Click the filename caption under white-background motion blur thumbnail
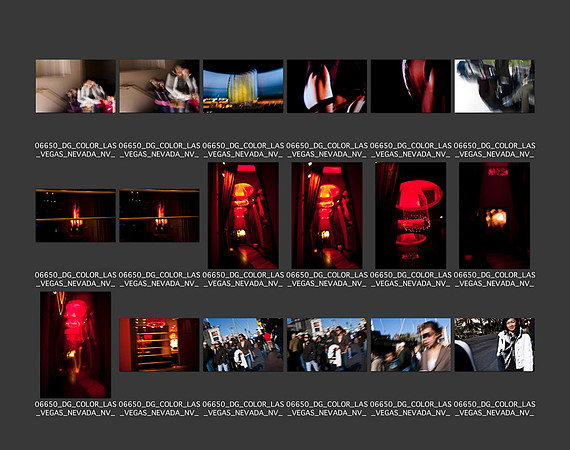This screenshot has width=570, height=450. 494,150
